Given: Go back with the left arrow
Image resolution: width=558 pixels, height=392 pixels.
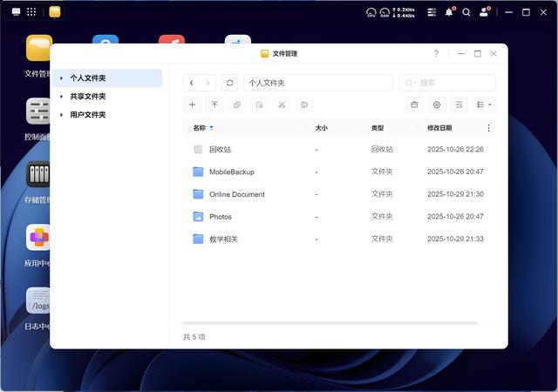Looking at the screenshot, I should (192, 83).
